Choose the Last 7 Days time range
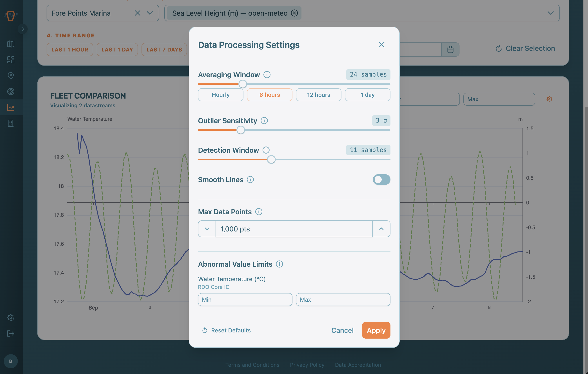This screenshot has width=588, height=374. (164, 50)
